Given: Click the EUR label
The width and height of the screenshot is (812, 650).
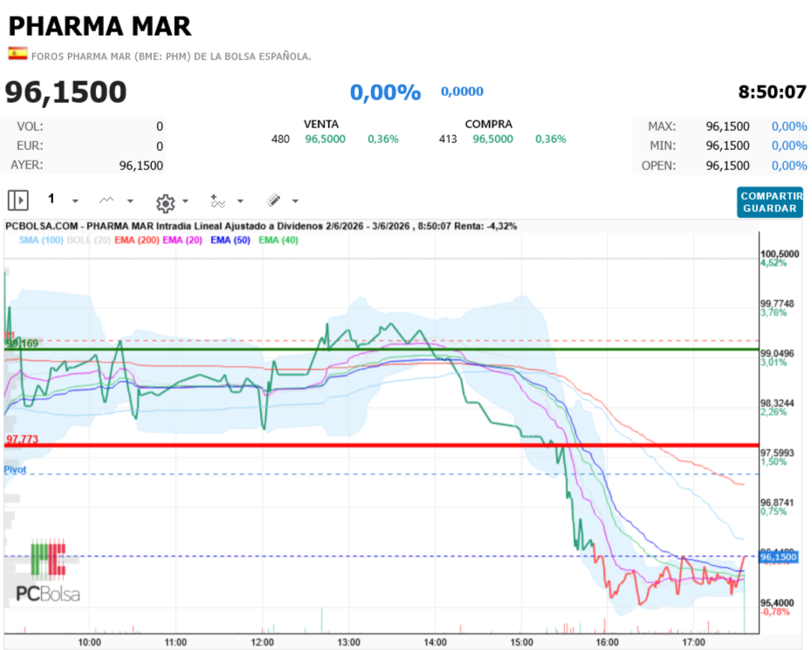Looking at the screenshot, I should point(30,146).
